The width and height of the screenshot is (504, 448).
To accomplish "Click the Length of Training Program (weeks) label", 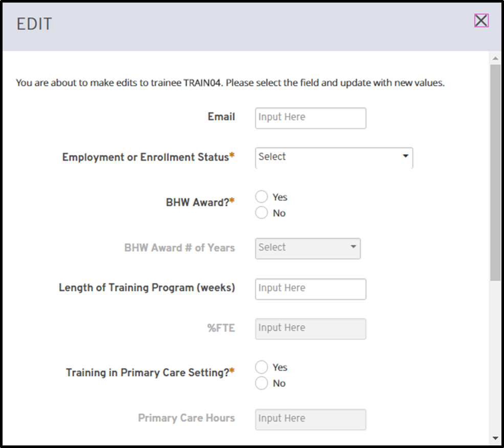I will coord(147,288).
